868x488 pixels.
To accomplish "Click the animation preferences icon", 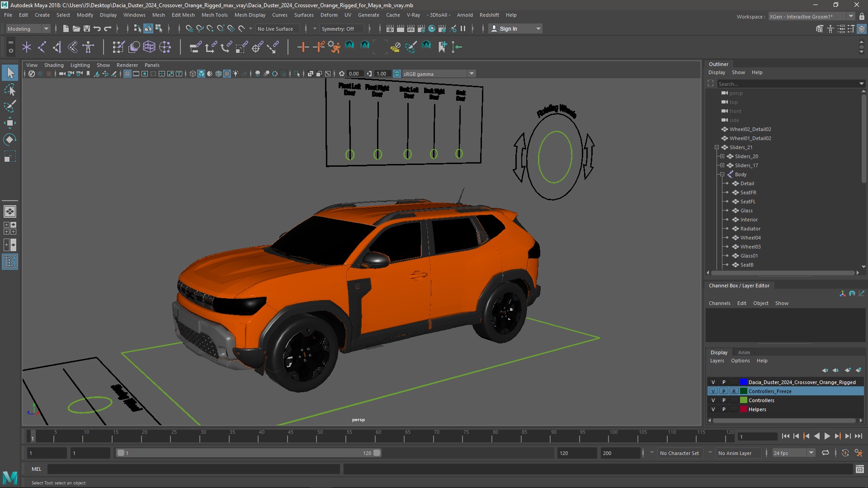I will click(859, 453).
